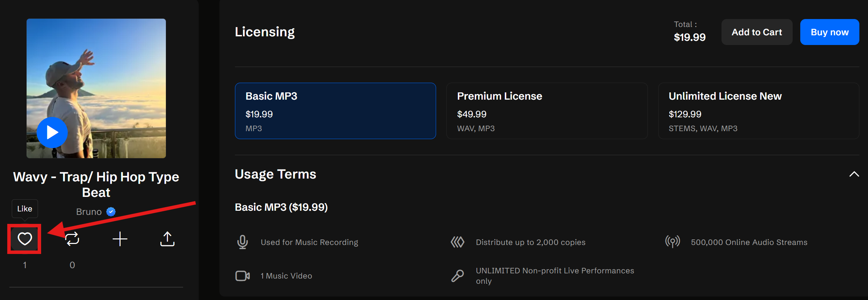Collapse the Usage Terms section
Viewport: 868px width, 300px height.
pos(854,174)
